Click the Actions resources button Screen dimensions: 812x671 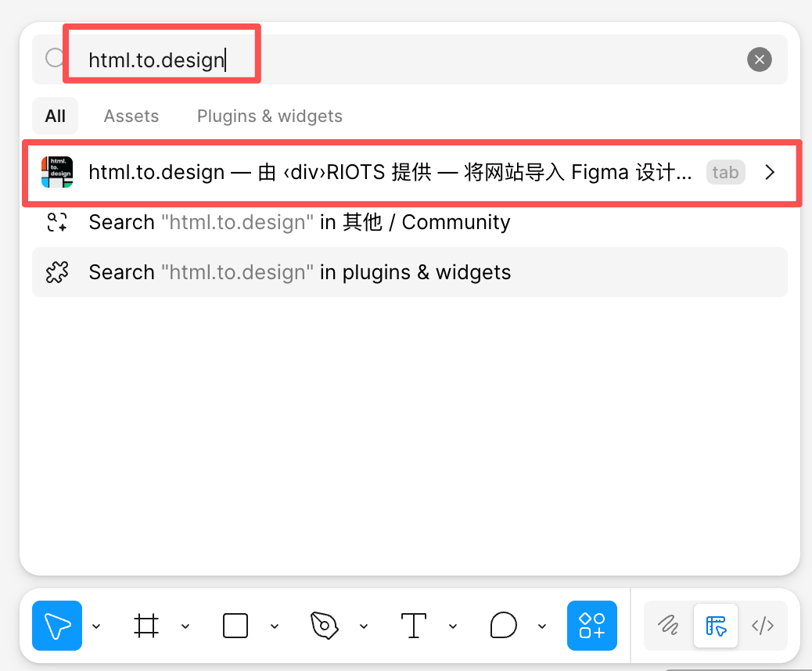[x=592, y=626]
